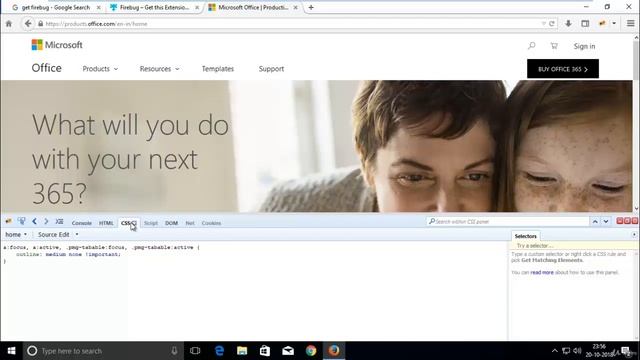
Task: Open the Windows Start menu
Action: click(11, 351)
